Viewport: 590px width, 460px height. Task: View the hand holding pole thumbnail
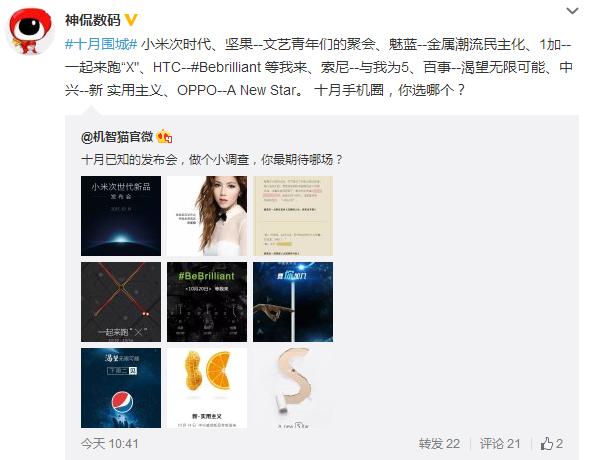coord(293,302)
